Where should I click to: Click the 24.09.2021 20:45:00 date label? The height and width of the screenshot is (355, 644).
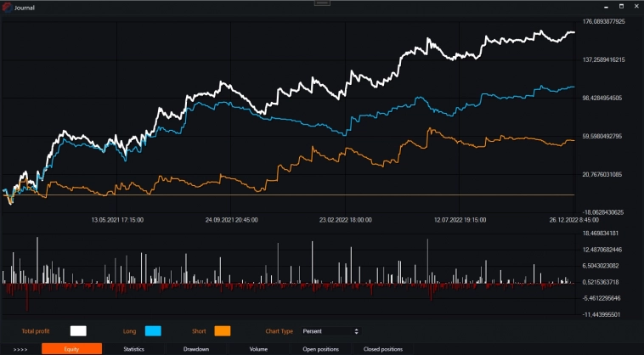coord(232,219)
